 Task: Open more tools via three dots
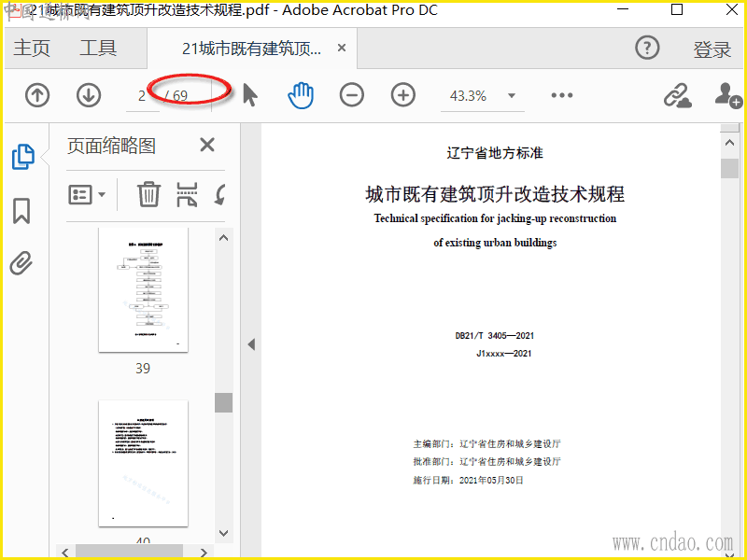[x=562, y=95]
